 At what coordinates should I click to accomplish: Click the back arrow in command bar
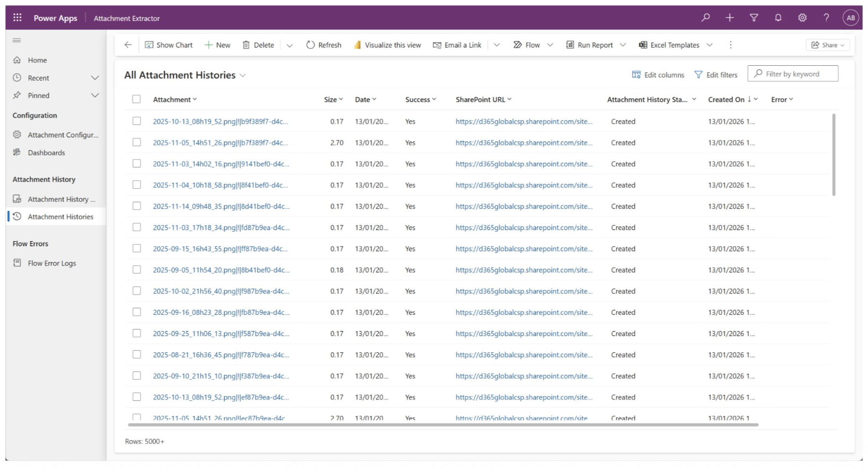128,45
